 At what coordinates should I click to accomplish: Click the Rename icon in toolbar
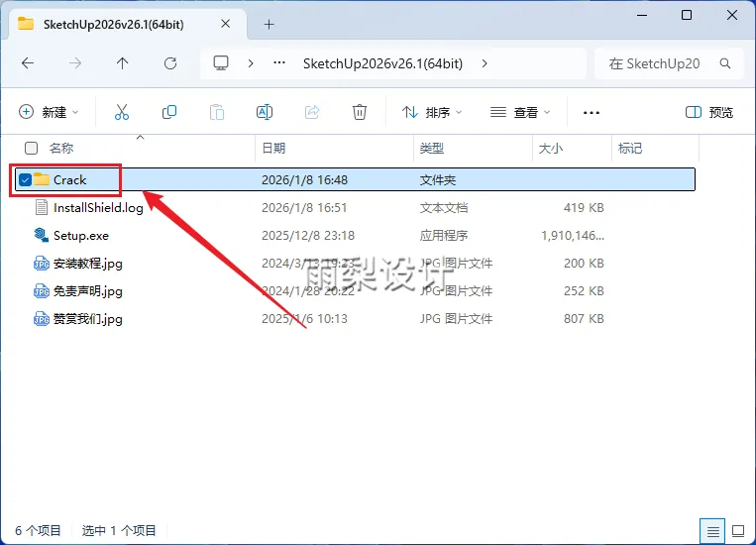pyautogui.click(x=265, y=112)
